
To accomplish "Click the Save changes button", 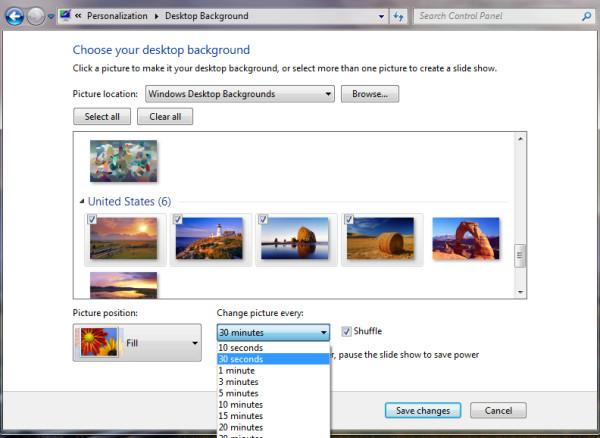I will point(423,411).
